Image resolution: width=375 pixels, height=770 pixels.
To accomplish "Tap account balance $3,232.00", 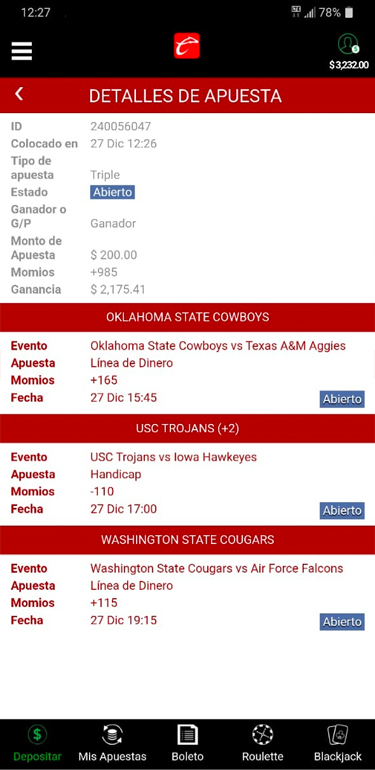I will tap(349, 65).
